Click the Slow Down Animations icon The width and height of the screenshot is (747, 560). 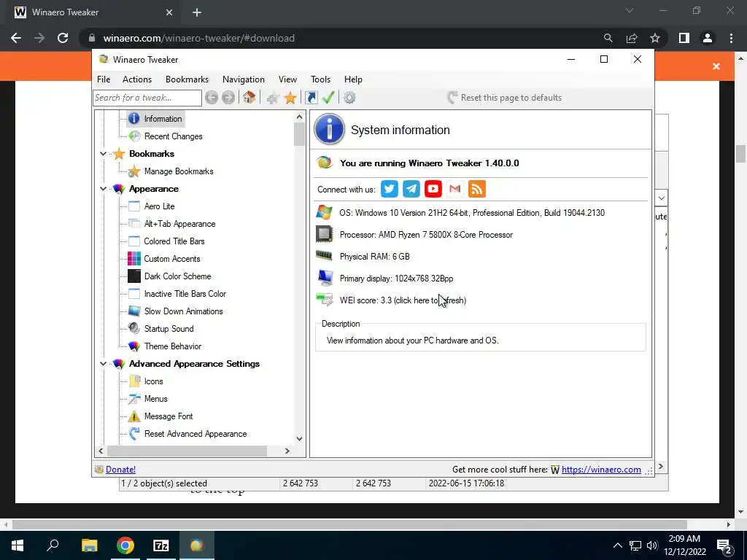[134, 311]
